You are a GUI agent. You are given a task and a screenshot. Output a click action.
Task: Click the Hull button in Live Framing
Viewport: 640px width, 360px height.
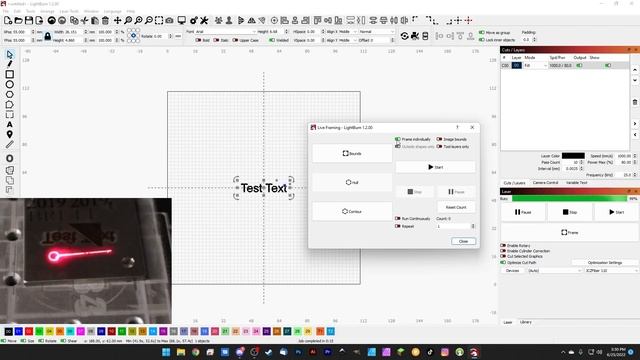(x=352, y=182)
